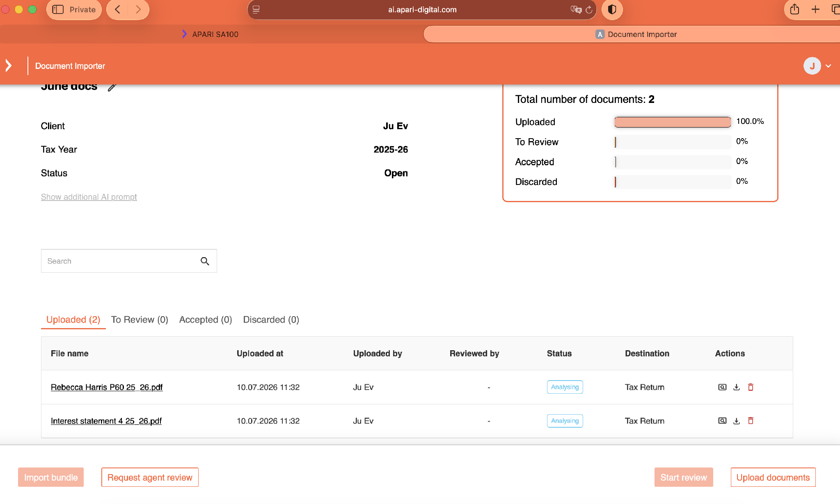Click the Upload documents button
Viewport: 840px width, 504px height.
point(773,477)
